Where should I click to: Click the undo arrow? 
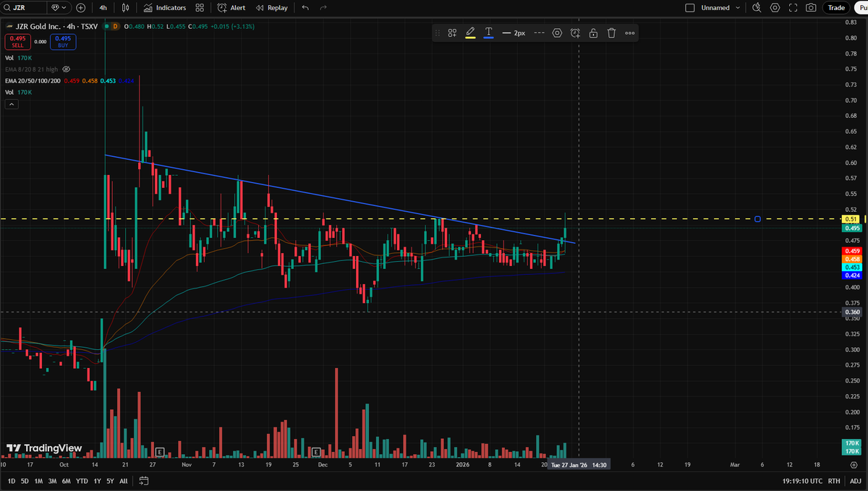click(305, 7)
